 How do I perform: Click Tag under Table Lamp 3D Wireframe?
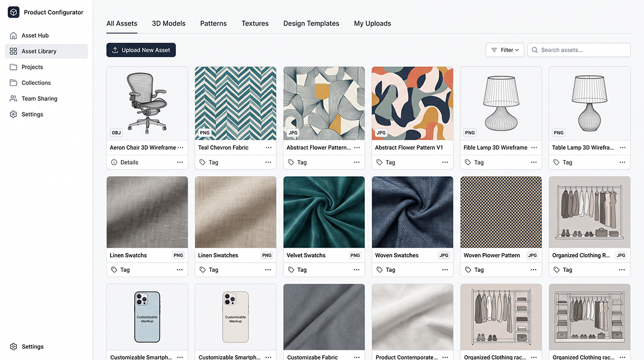563,162
